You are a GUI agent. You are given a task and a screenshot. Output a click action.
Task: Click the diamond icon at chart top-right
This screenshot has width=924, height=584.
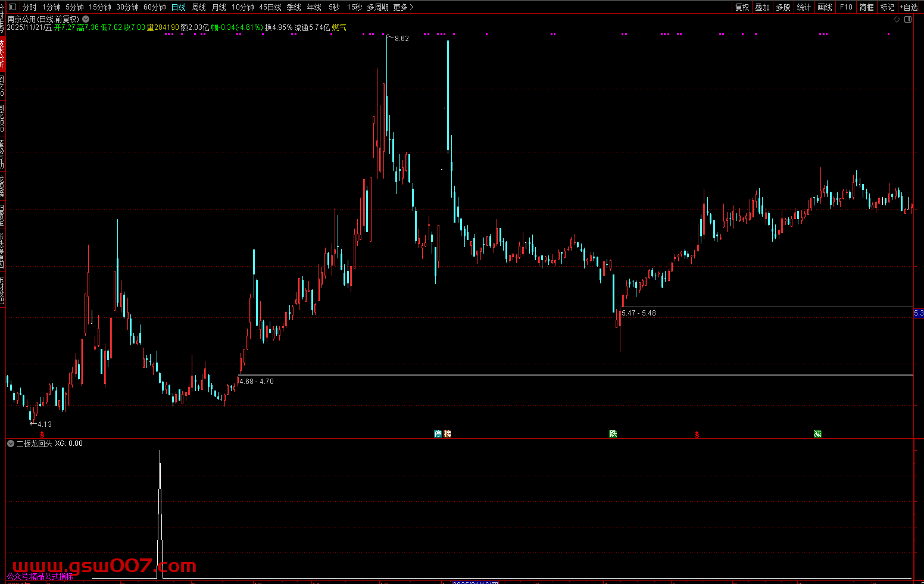tap(897, 20)
